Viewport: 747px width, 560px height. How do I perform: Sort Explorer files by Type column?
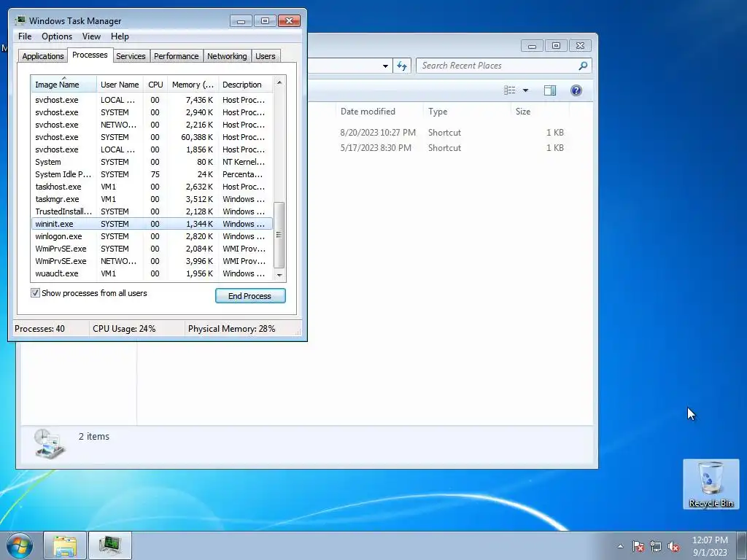pyautogui.click(x=467, y=112)
